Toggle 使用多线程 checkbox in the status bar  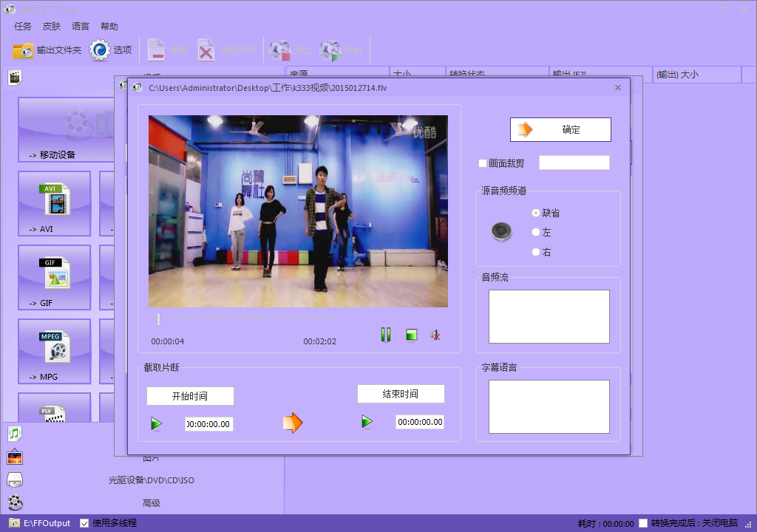point(84,523)
